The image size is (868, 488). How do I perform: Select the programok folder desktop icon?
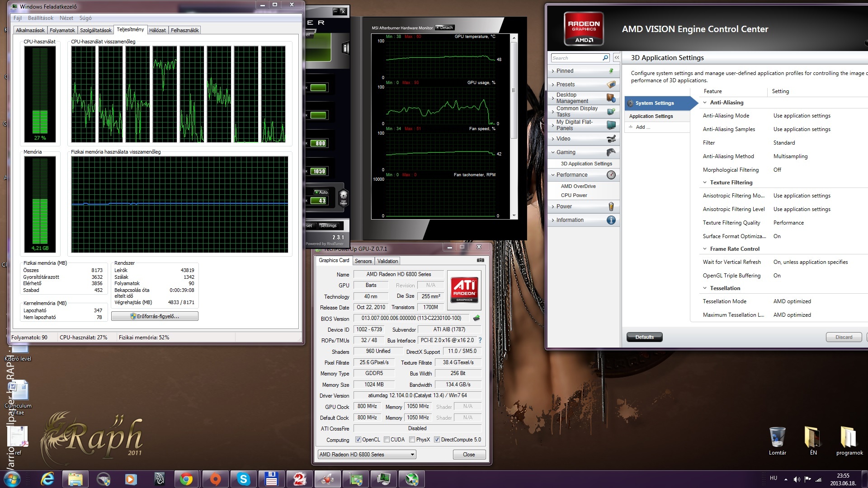coord(849,441)
